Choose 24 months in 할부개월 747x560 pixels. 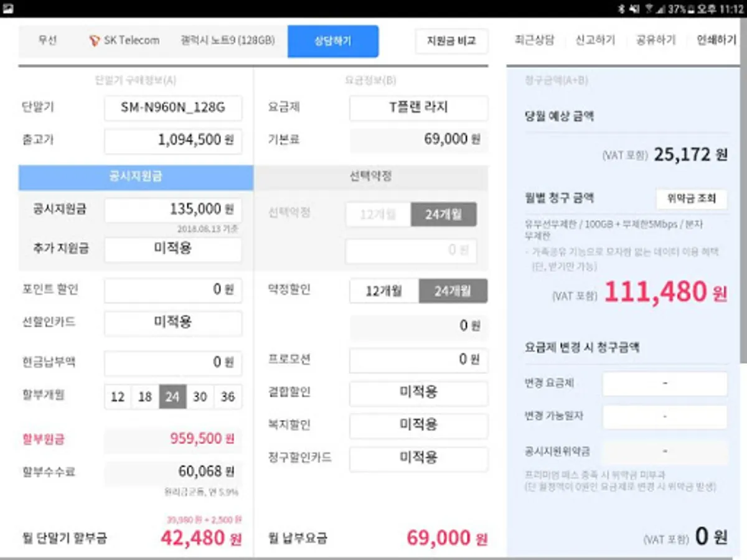172,397
